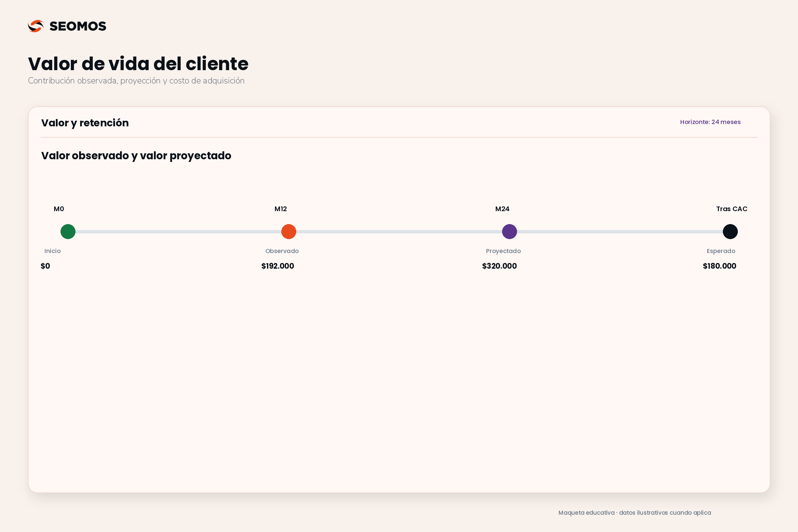Click the Horizonte: 24 meses label
798x532 pixels.
pyautogui.click(x=711, y=122)
